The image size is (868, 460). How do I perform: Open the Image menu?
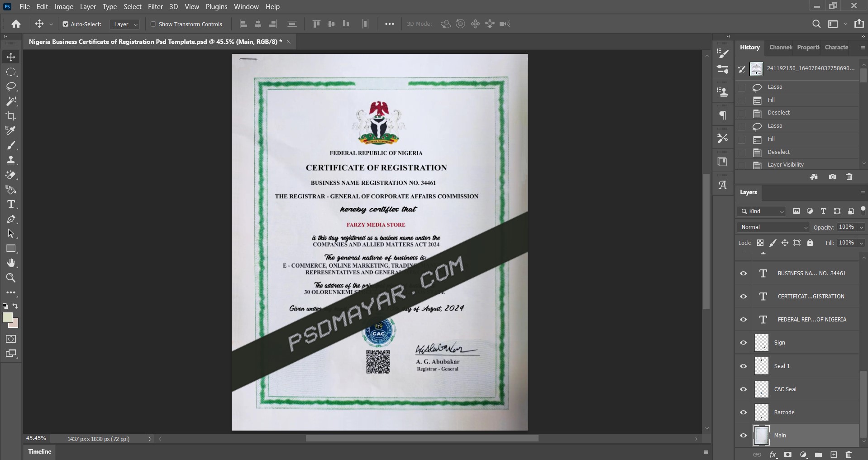64,7
